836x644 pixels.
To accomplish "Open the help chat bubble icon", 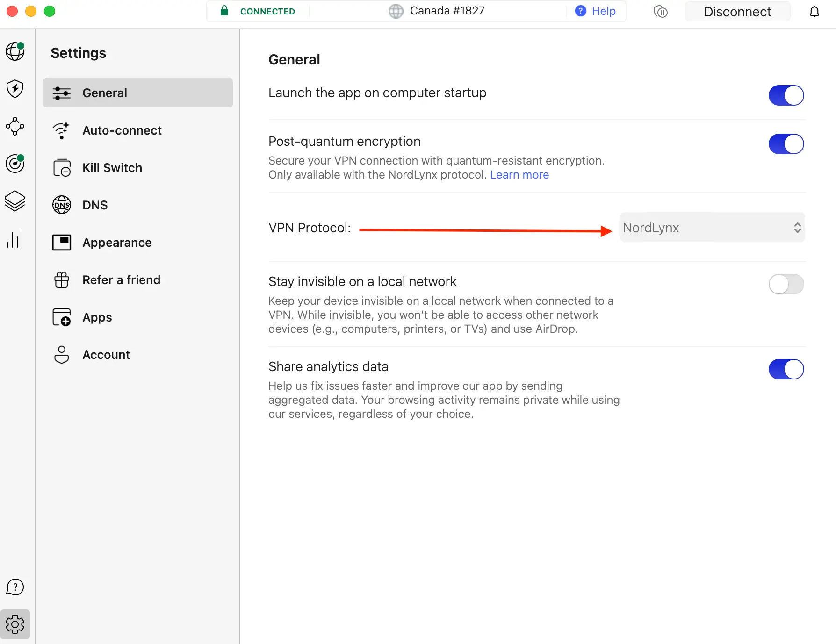I will [x=15, y=587].
